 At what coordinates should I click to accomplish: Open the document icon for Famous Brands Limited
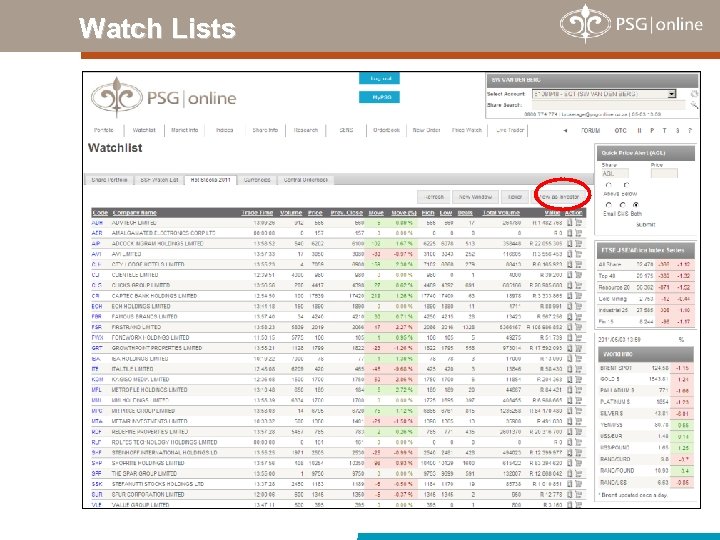coord(569,317)
